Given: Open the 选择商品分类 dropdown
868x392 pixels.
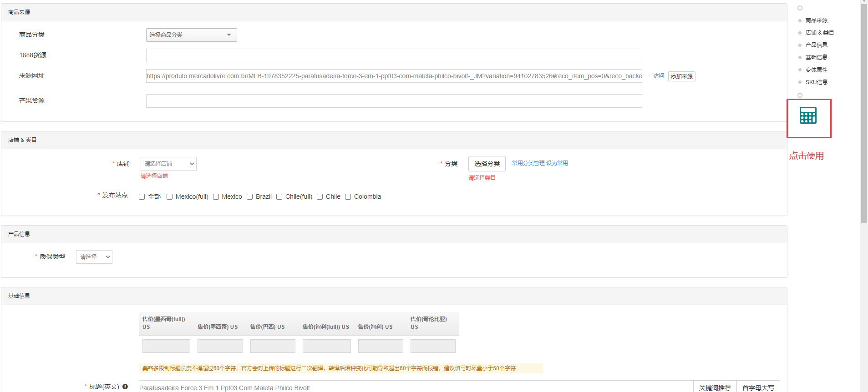Looking at the screenshot, I should pos(191,35).
